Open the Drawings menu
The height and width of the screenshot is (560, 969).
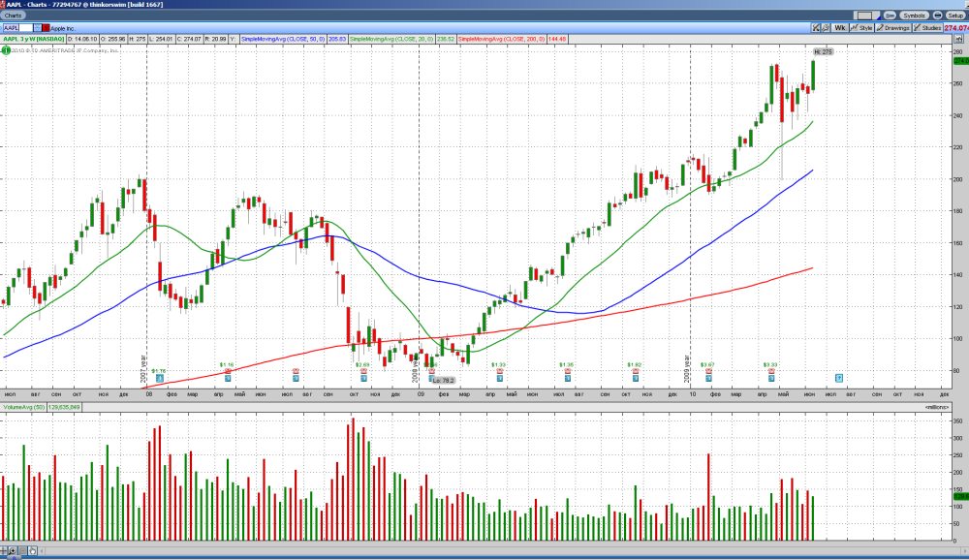point(893,28)
